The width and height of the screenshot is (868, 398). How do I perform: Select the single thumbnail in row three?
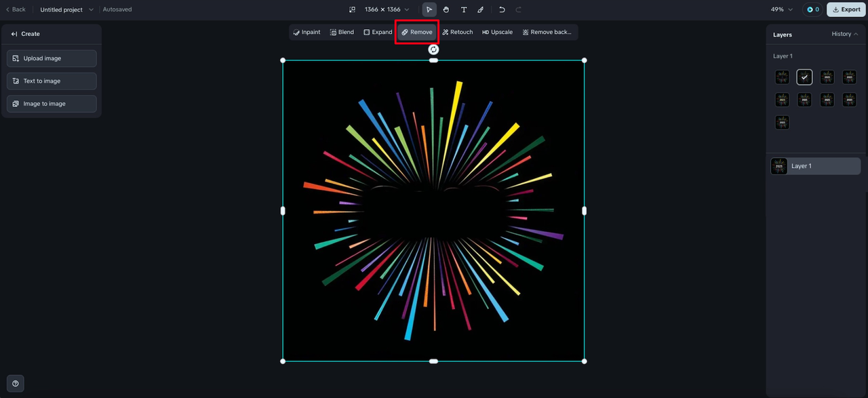coord(782,123)
